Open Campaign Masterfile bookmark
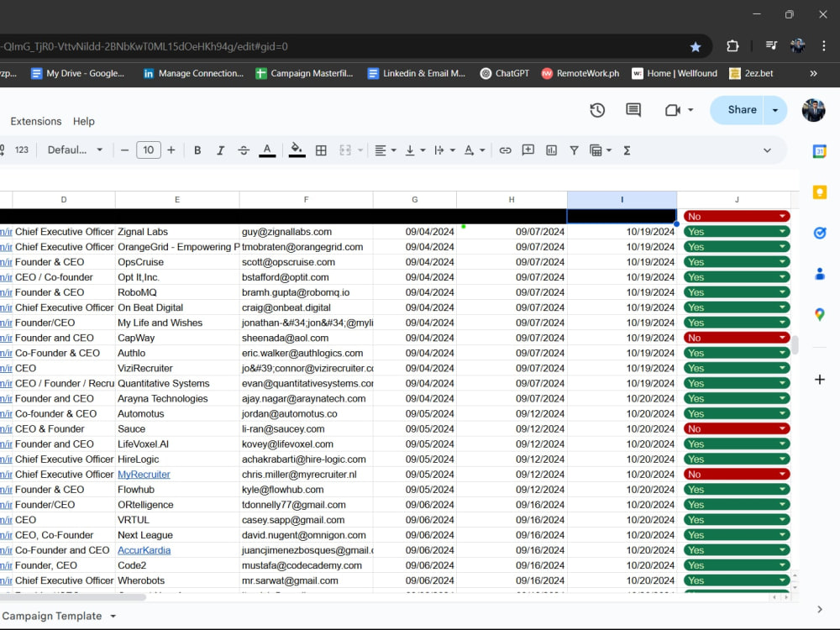Image resolution: width=840 pixels, height=630 pixels. [304, 73]
